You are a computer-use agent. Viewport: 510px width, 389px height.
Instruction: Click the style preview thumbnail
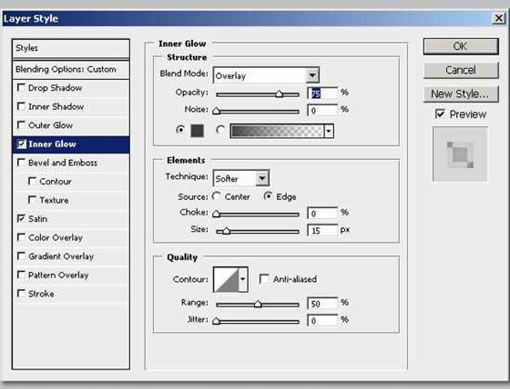coord(460,154)
